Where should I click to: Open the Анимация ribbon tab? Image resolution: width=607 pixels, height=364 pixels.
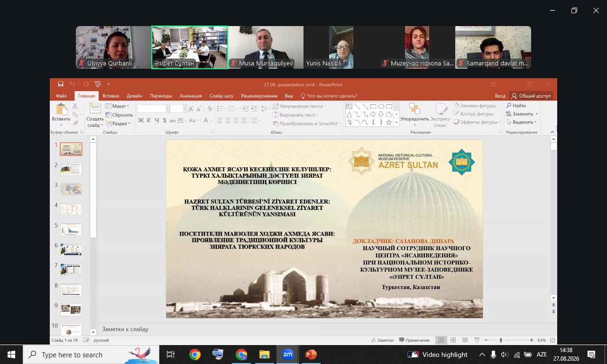tap(191, 96)
